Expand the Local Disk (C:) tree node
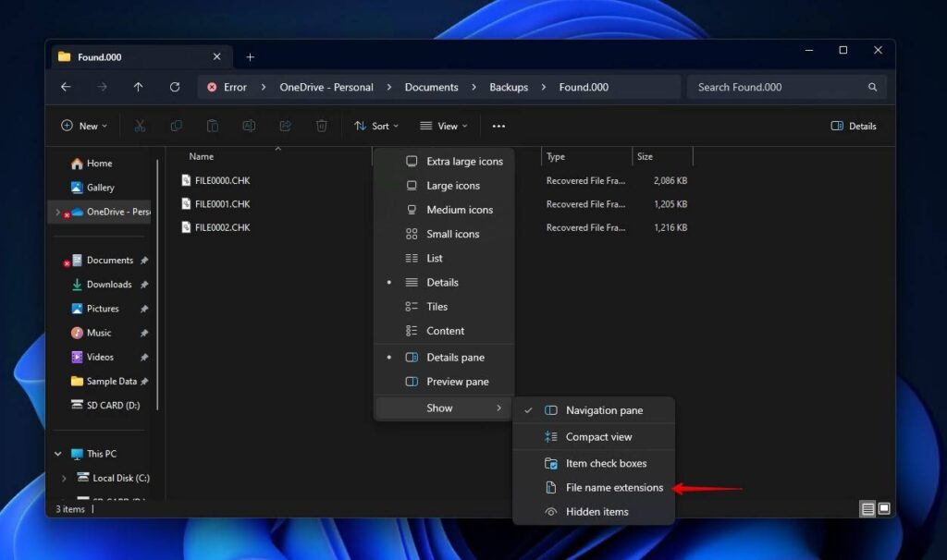This screenshot has height=560, width=947. 64,479
